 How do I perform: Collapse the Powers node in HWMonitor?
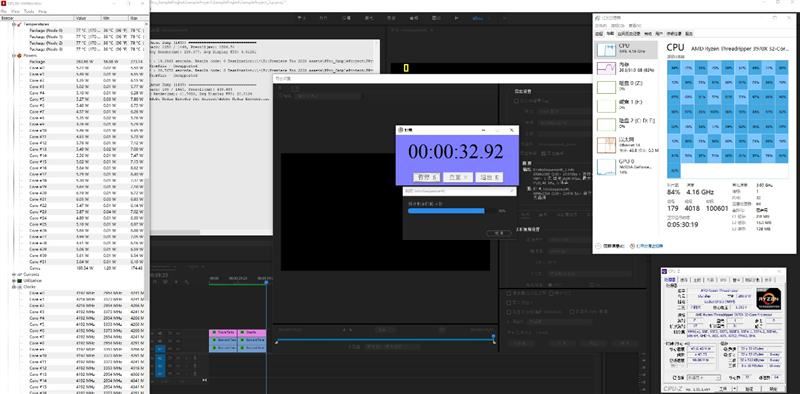click(x=13, y=55)
